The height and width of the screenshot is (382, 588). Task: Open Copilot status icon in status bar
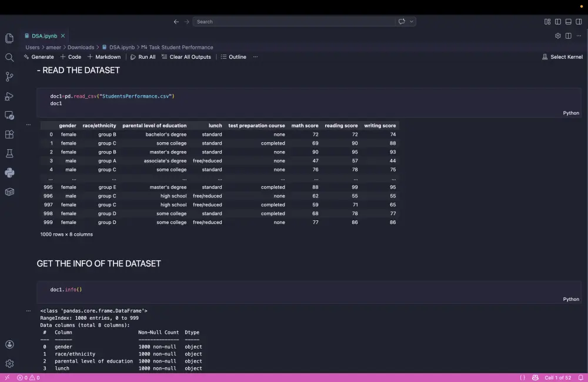(x=535, y=377)
